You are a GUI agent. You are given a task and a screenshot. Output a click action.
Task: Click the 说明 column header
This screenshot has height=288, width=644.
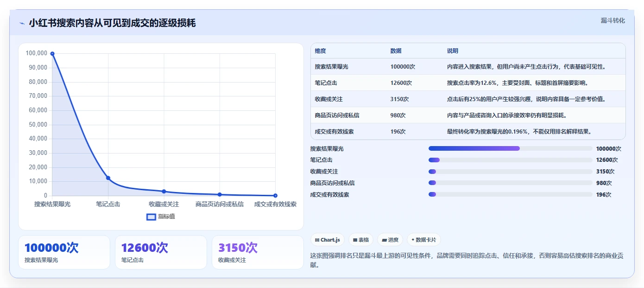click(x=453, y=51)
